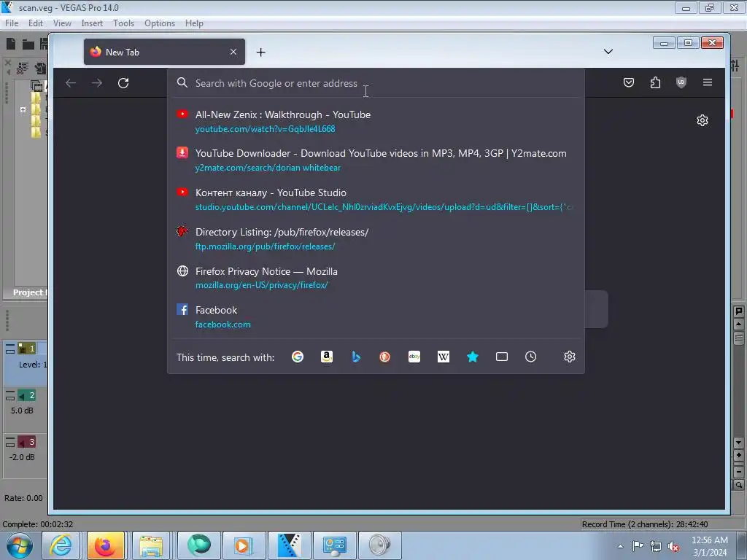Select All Media root in Project Media tree

tap(38, 86)
